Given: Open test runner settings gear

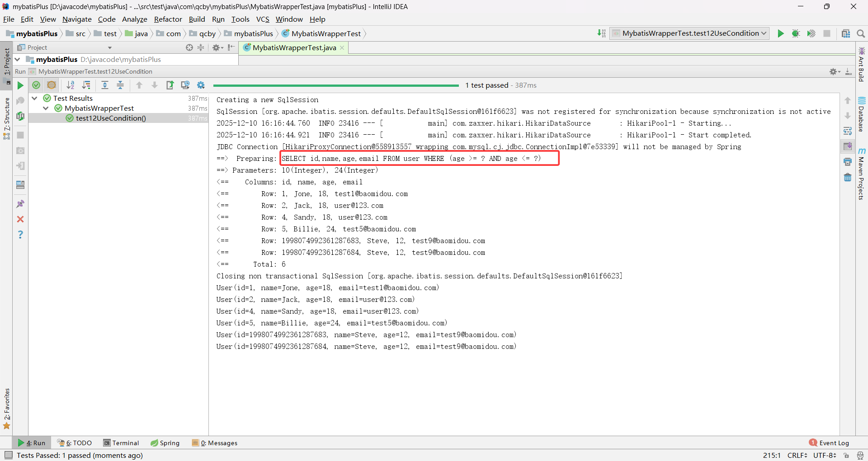Looking at the screenshot, I should (201, 85).
